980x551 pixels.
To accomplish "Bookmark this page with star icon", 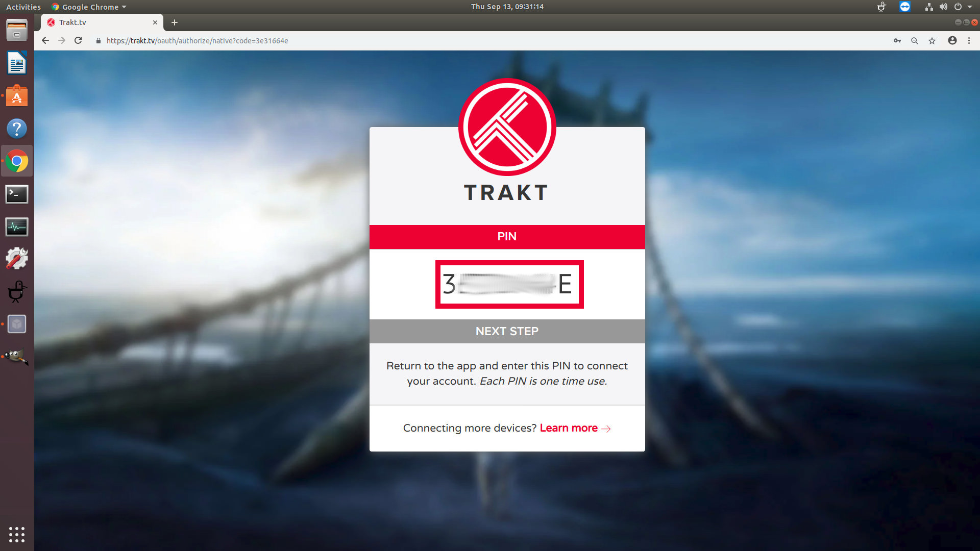I will coord(932,41).
